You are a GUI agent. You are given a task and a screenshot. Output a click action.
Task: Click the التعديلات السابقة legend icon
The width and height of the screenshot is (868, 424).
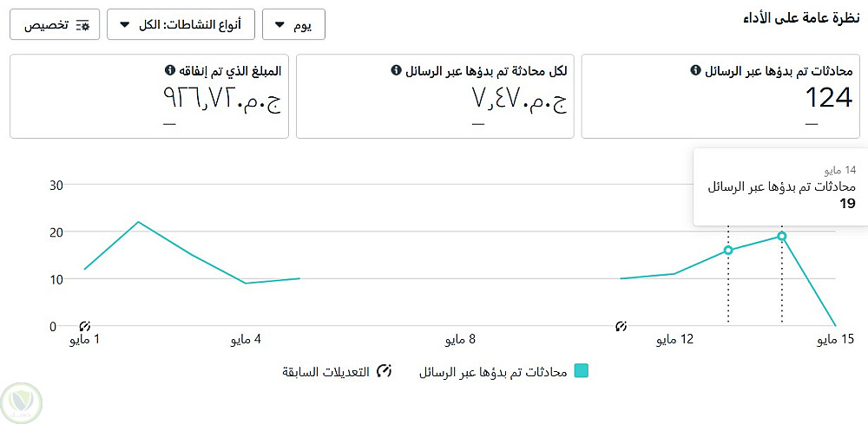pyautogui.click(x=384, y=371)
